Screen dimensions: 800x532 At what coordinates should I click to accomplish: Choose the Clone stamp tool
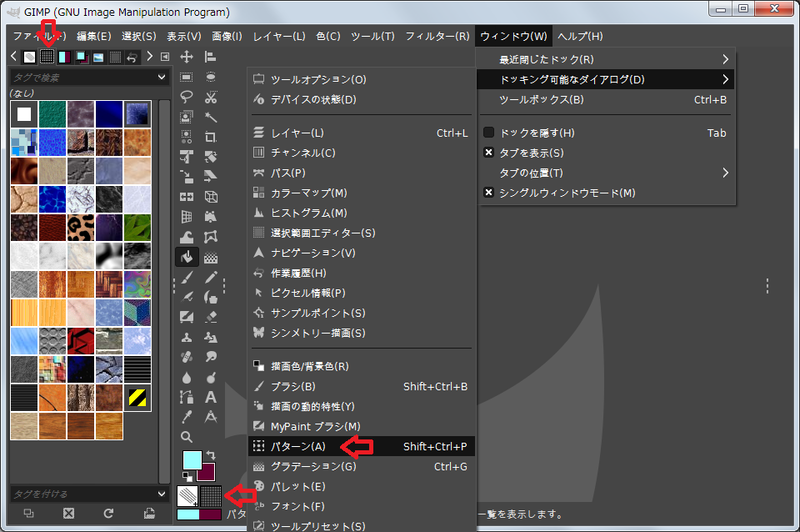point(186,337)
